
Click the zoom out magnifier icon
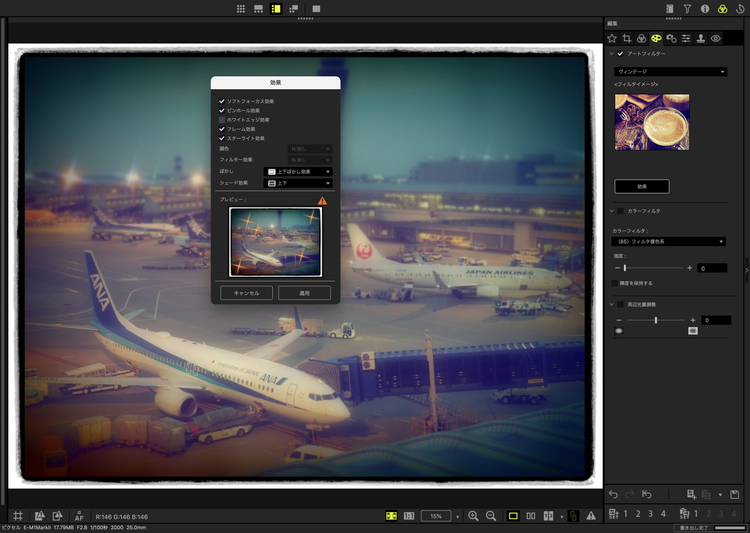tap(491, 515)
